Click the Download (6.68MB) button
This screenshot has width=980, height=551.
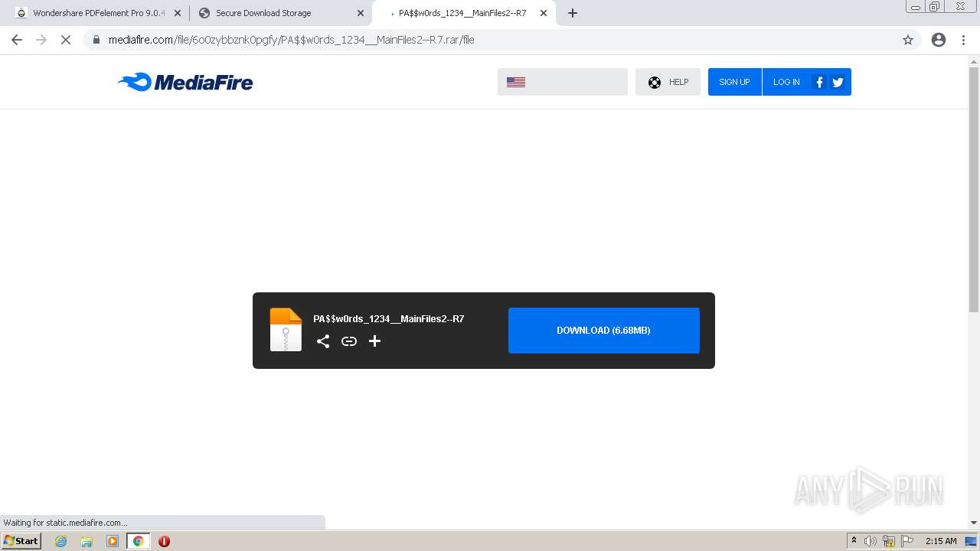click(x=604, y=331)
